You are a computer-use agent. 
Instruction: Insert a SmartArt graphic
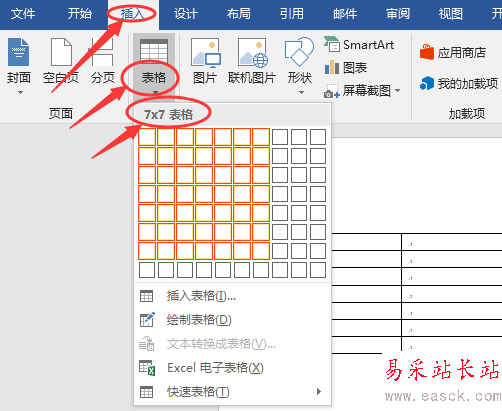359,45
